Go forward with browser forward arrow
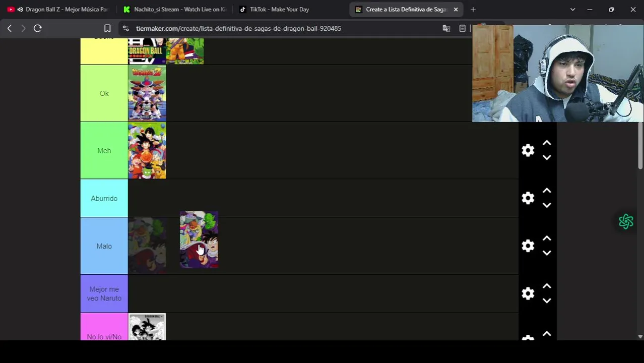The height and width of the screenshot is (363, 644). (x=23, y=28)
